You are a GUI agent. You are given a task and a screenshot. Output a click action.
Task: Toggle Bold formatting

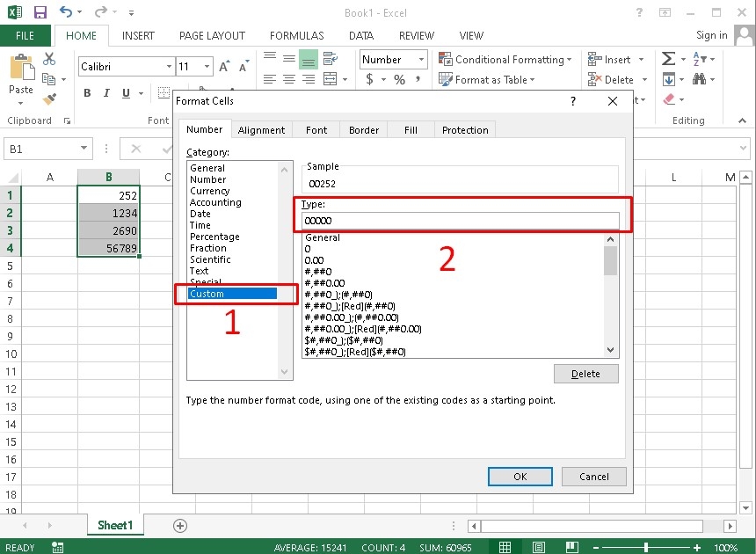point(87,93)
